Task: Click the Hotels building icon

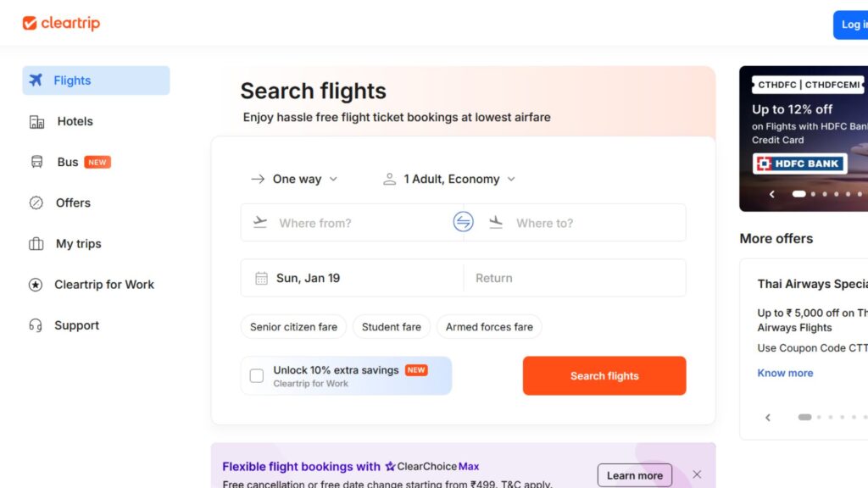Action: (x=36, y=122)
